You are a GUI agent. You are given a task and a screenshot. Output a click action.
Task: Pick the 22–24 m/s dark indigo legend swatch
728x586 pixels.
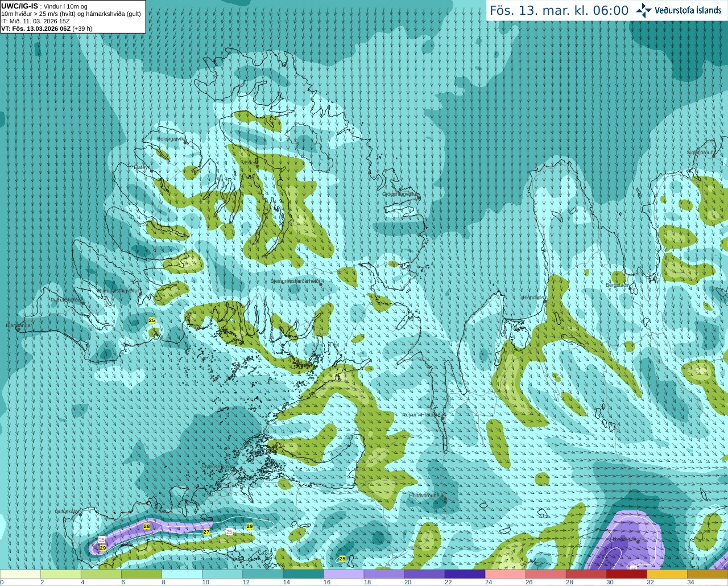pyautogui.click(x=465, y=574)
